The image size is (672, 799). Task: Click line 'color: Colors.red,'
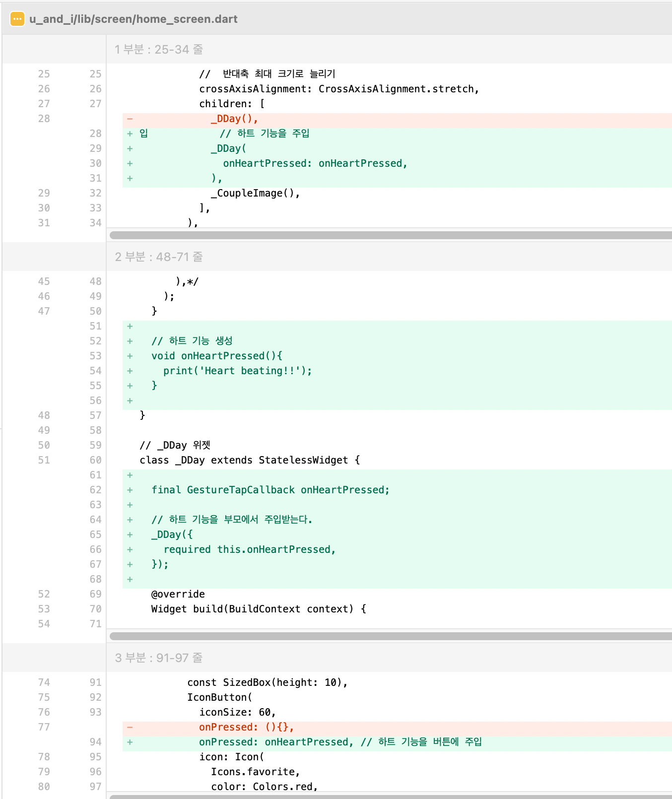coord(265,787)
